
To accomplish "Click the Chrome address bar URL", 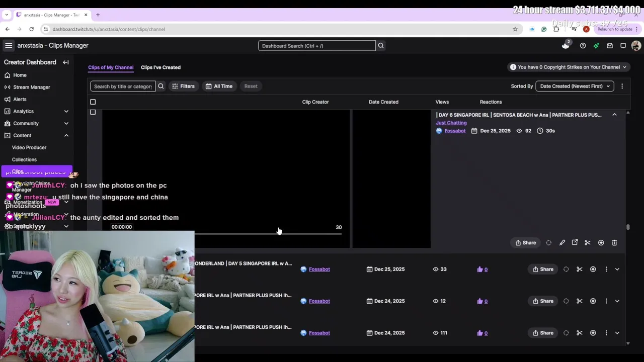I will [x=109, y=29].
